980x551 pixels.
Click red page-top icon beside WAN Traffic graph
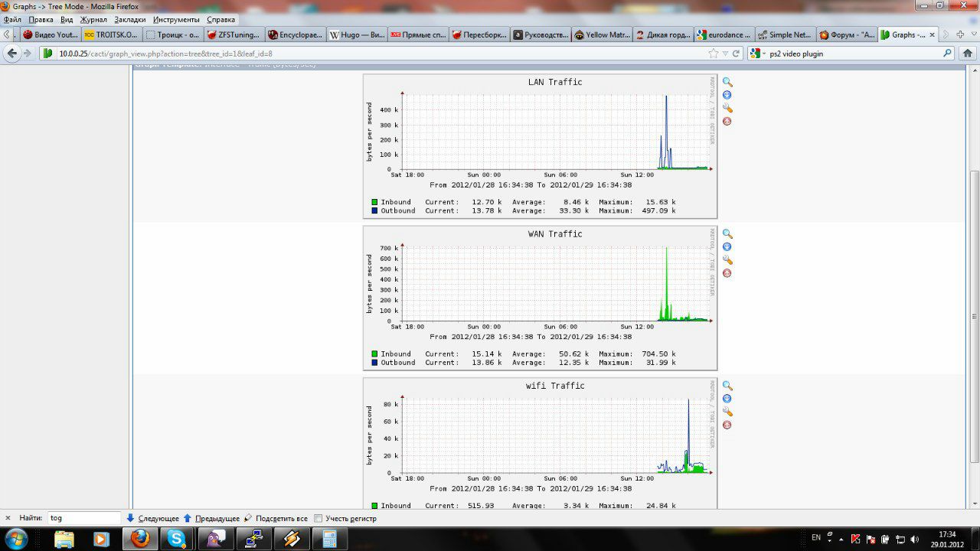(x=727, y=273)
